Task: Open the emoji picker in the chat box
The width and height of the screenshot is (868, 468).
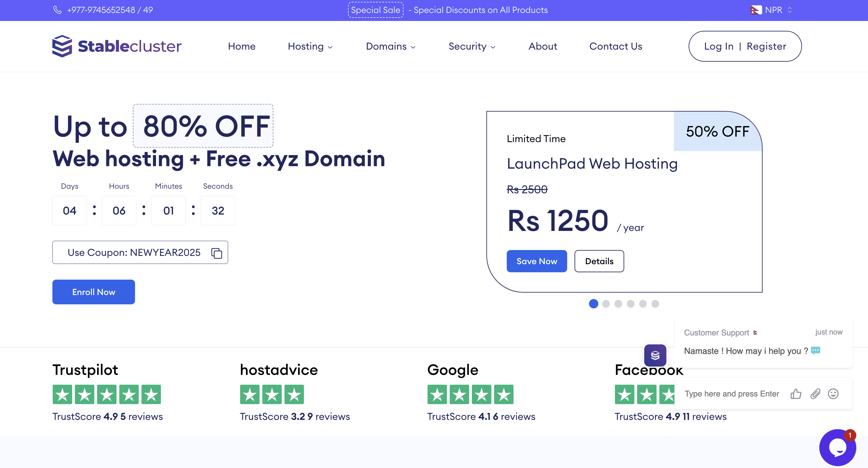Action: pyautogui.click(x=833, y=394)
